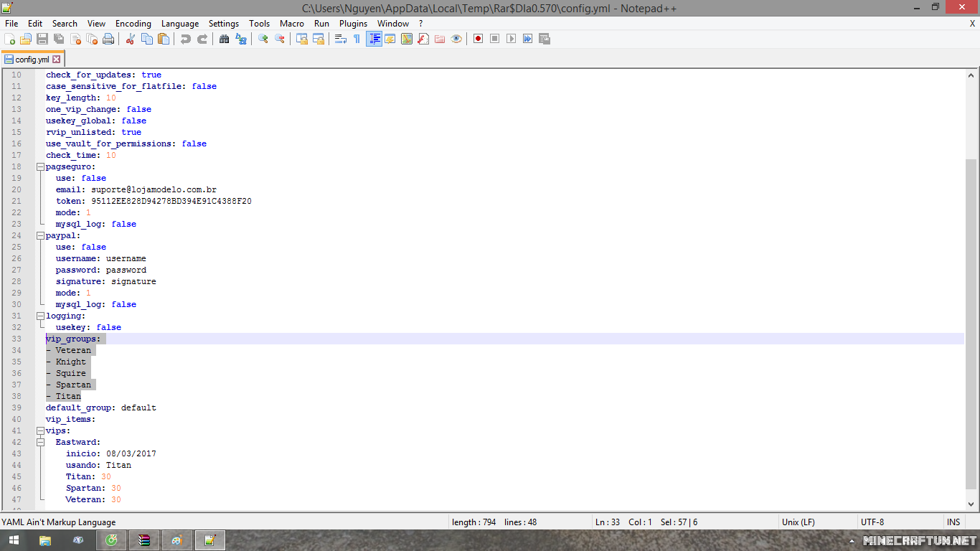This screenshot has width=980, height=551.
Task: Click the Copy toolbar icon
Action: pyautogui.click(x=147, y=39)
